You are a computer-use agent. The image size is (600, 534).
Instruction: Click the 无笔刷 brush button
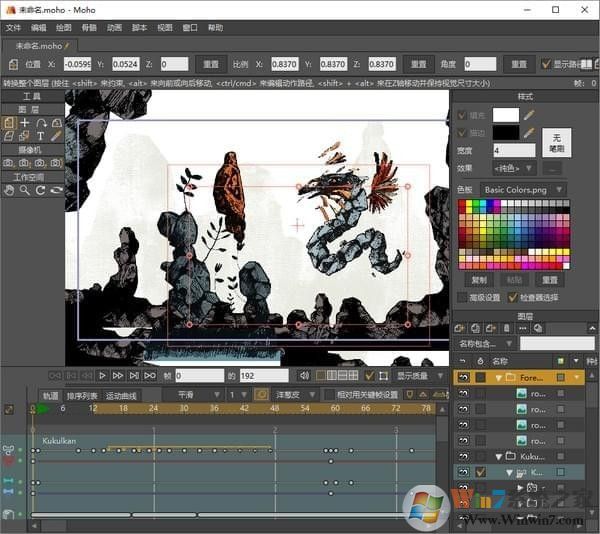click(x=555, y=142)
